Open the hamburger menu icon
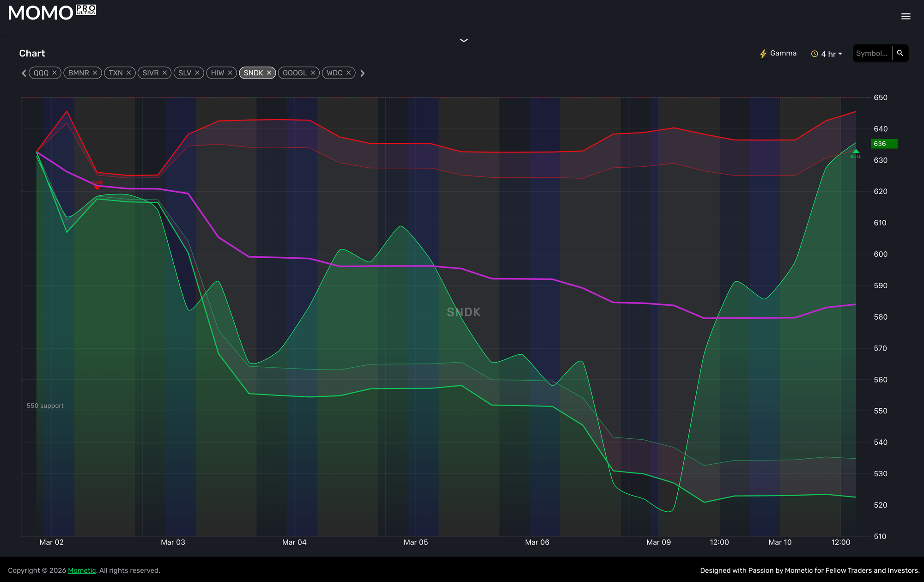Viewport: 924px width, 582px height. pos(906,17)
